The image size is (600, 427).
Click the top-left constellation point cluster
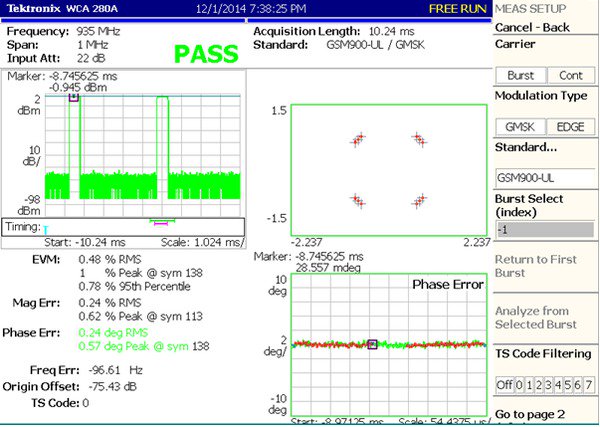[356, 139]
